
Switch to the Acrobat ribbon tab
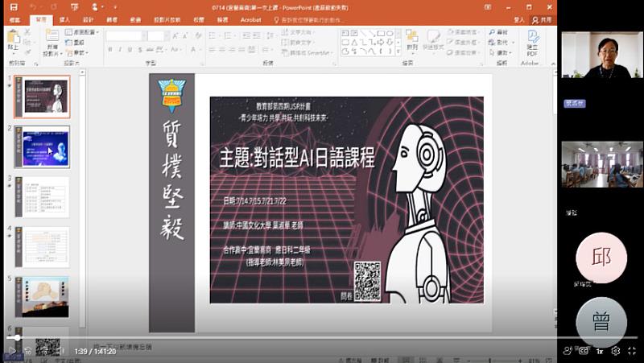click(x=250, y=19)
